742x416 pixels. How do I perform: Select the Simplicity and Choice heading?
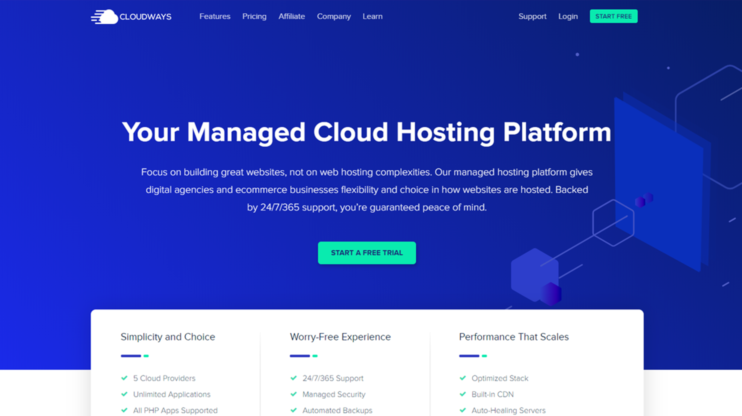pyautogui.click(x=168, y=337)
